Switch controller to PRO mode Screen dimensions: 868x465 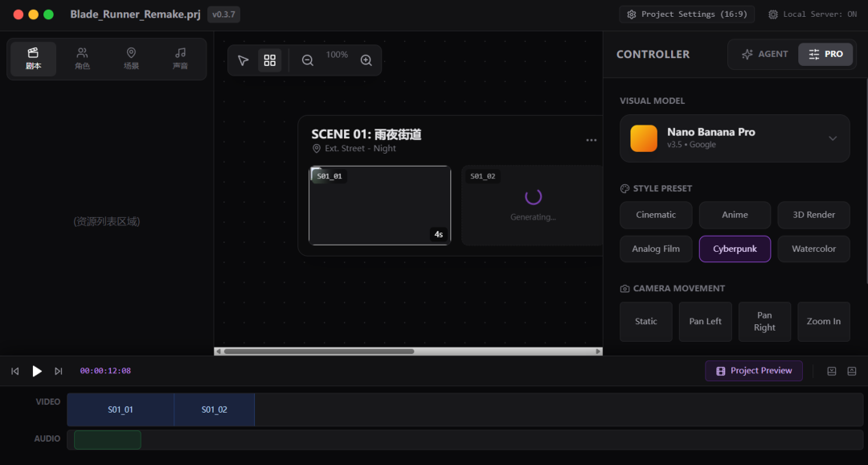tap(825, 54)
